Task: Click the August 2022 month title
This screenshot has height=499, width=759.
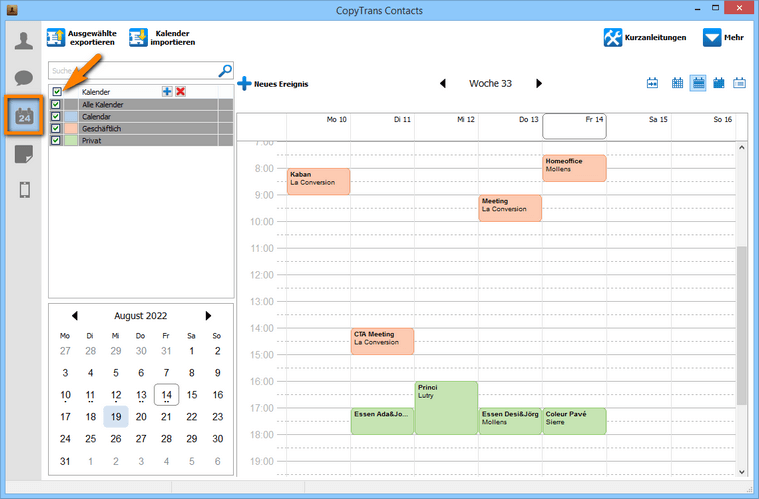Action: 140,316
